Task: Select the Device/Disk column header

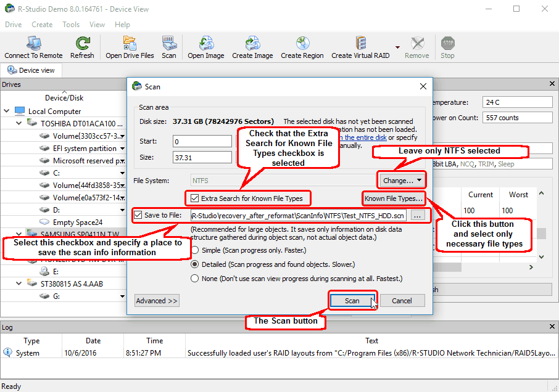Action: (64, 97)
